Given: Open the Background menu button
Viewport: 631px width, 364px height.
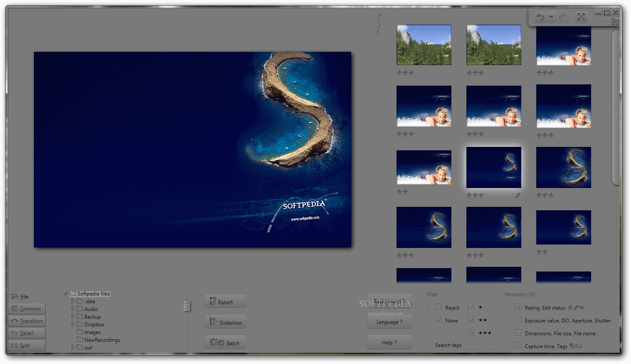Looking at the screenshot, I should coord(389,301).
